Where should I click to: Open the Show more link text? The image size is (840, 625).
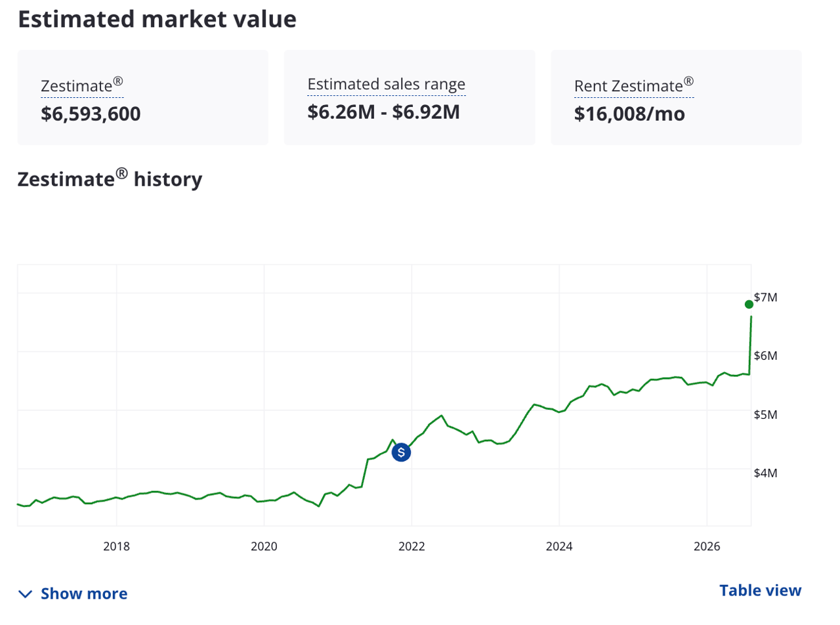click(84, 594)
